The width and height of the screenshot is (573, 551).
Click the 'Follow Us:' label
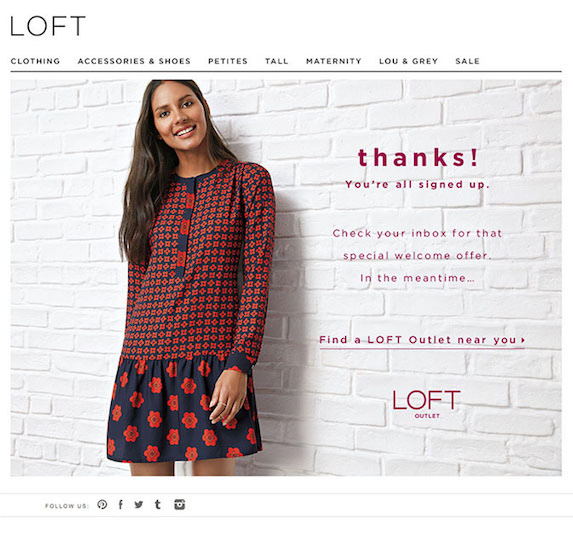point(67,506)
